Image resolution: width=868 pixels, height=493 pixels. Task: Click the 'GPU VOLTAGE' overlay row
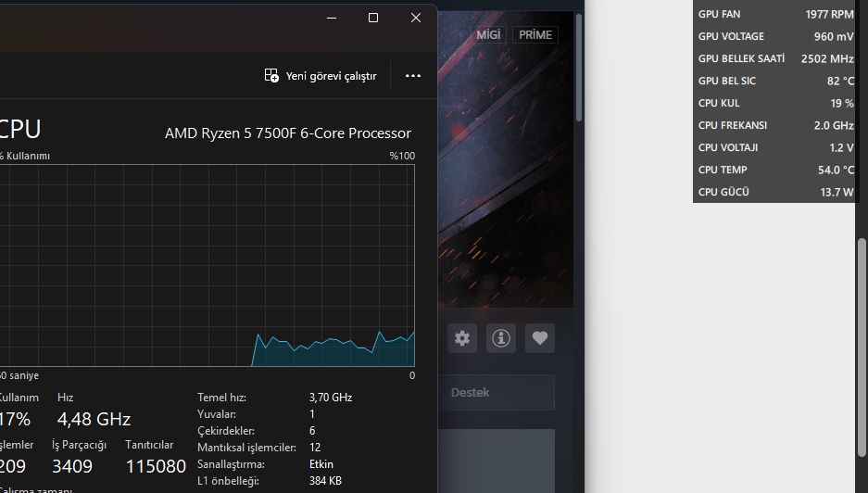[x=775, y=36]
